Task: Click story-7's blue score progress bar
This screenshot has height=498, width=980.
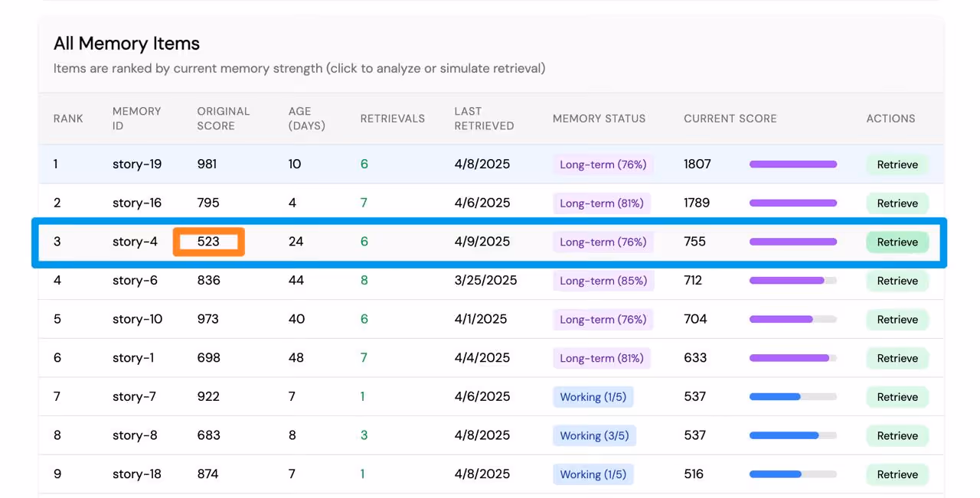Action: point(792,397)
